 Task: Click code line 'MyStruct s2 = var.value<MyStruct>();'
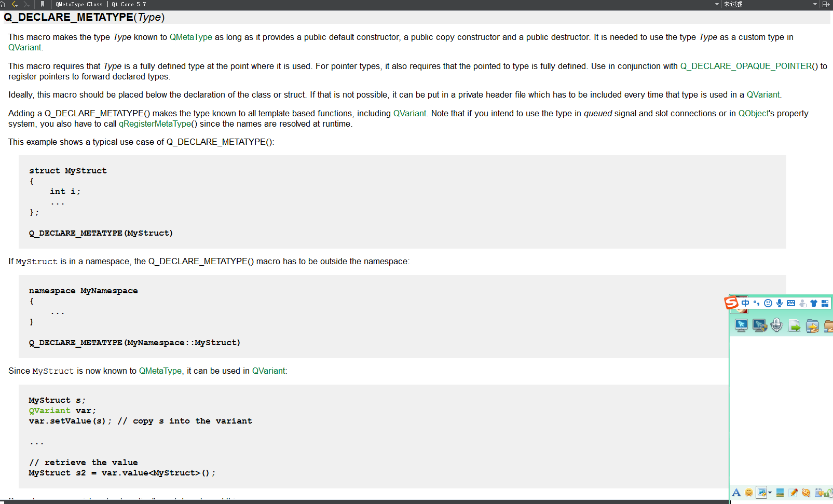(122, 473)
